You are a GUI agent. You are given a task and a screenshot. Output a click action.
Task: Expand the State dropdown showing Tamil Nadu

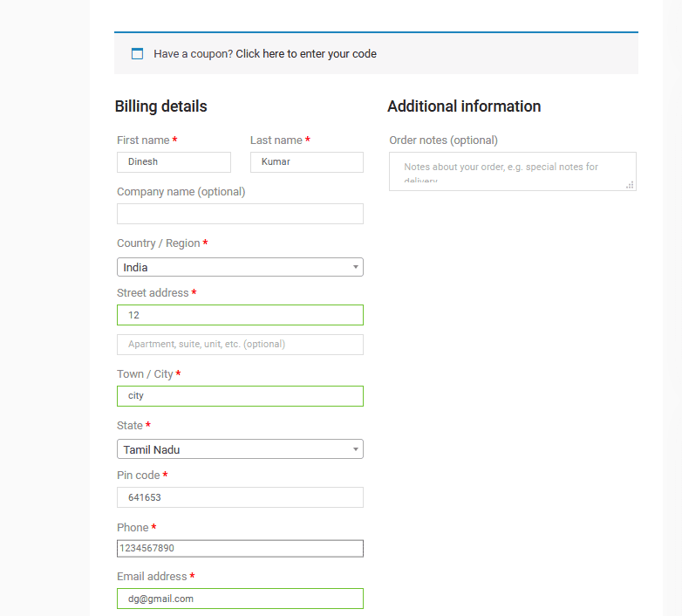pyautogui.click(x=240, y=449)
